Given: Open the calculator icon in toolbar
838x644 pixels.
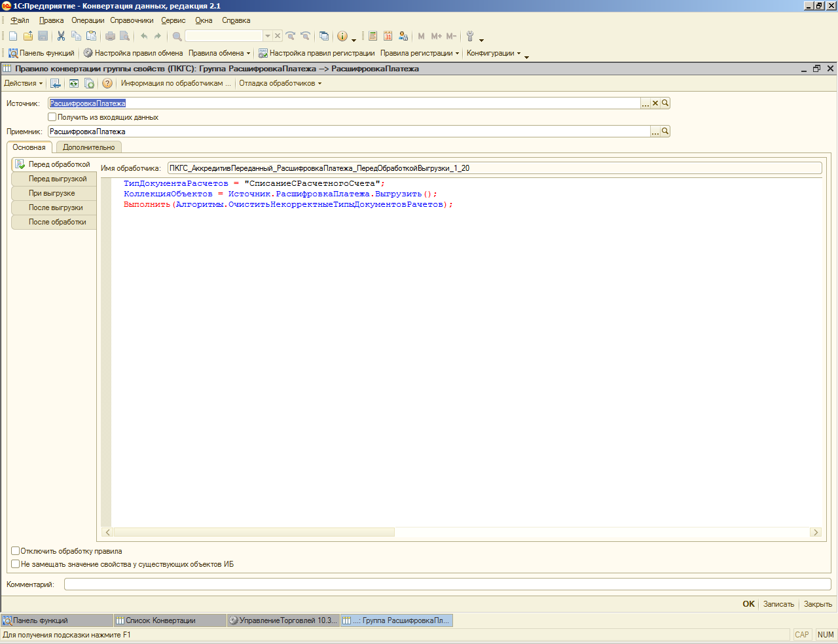Looking at the screenshot, I should pyautogui.click(x=373, y=36).
